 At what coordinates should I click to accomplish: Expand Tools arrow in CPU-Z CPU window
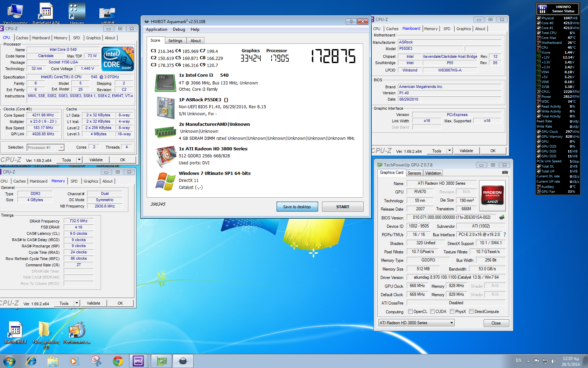(79, 160)
